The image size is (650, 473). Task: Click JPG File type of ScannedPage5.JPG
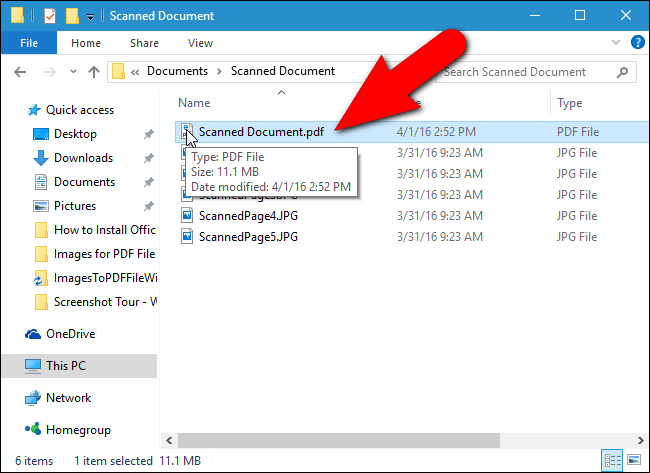tap(577, 237)
